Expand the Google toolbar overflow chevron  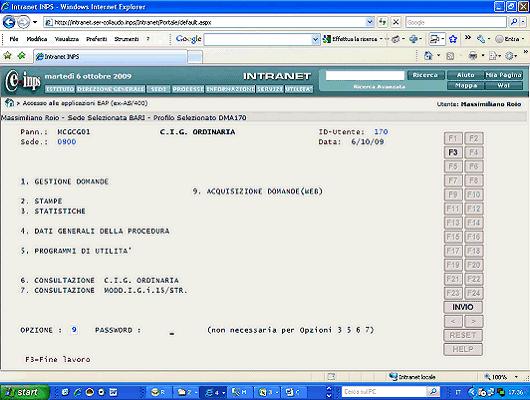(468, 38)
